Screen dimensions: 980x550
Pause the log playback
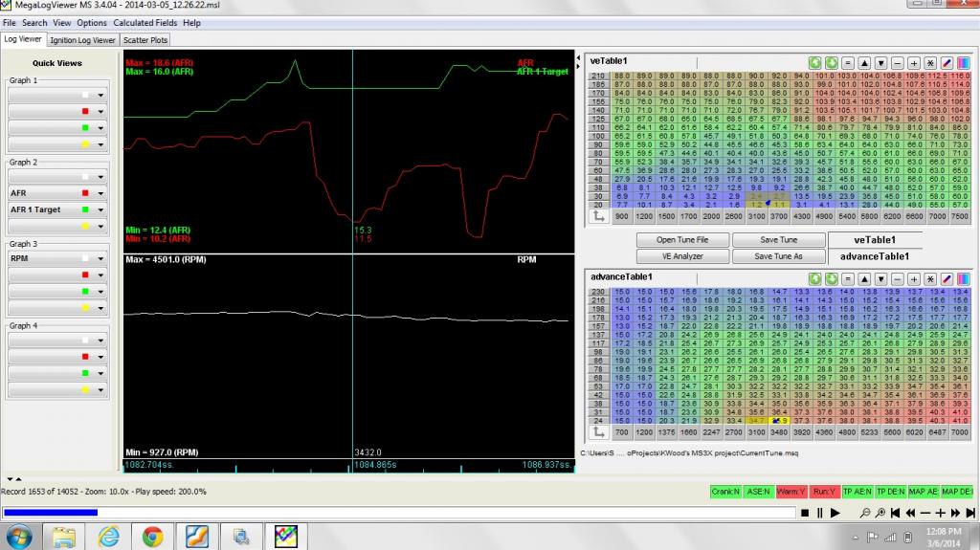[x=820, y=513]
